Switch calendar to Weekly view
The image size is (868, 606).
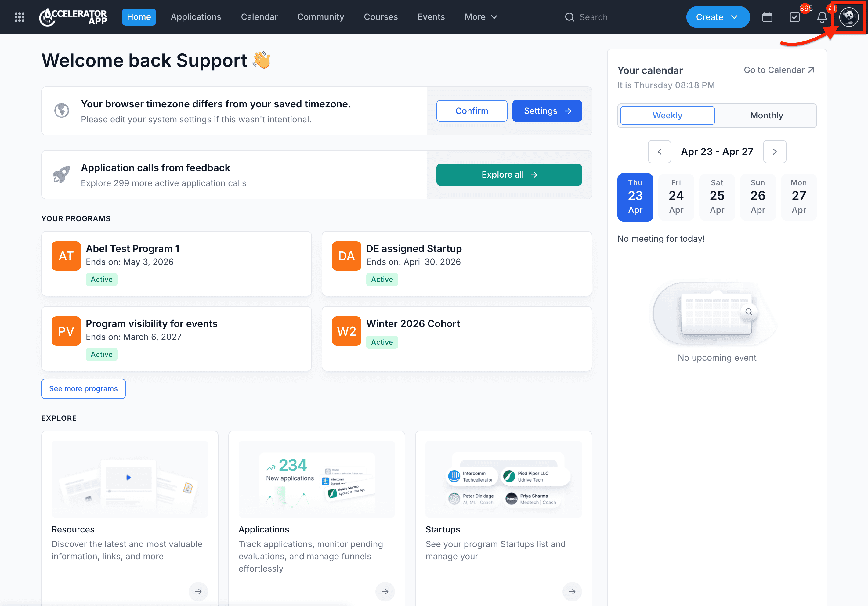tap(667, 115)
